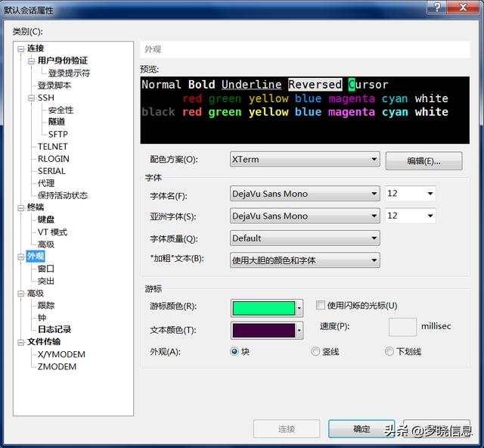The height and width of the screenshot is (448, 484).
Task: Open the 突出 category
Action: click(46, 282)
